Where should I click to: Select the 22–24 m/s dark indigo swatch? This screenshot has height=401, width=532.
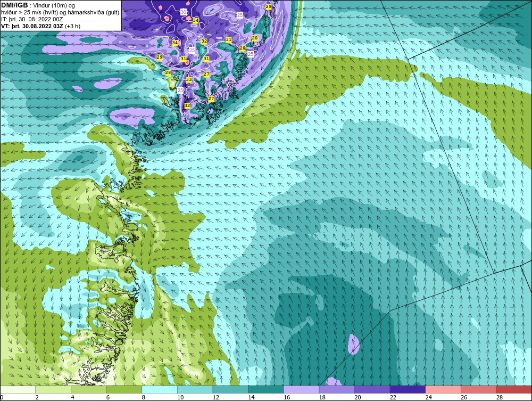(x=408, y=389)
